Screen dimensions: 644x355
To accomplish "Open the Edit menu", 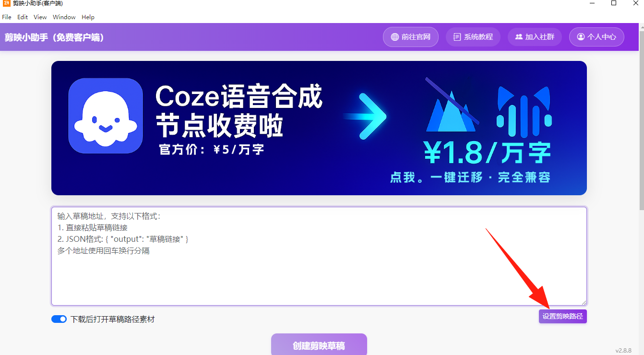I will [23, 17].
